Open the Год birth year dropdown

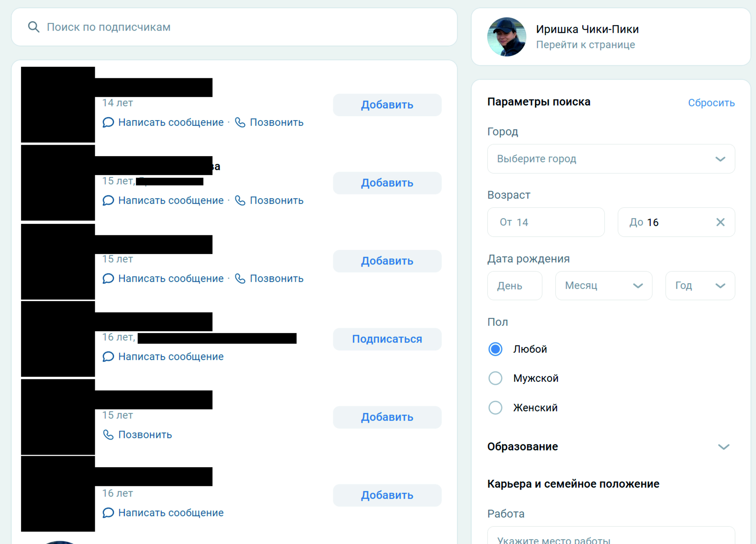coord(700,285)
